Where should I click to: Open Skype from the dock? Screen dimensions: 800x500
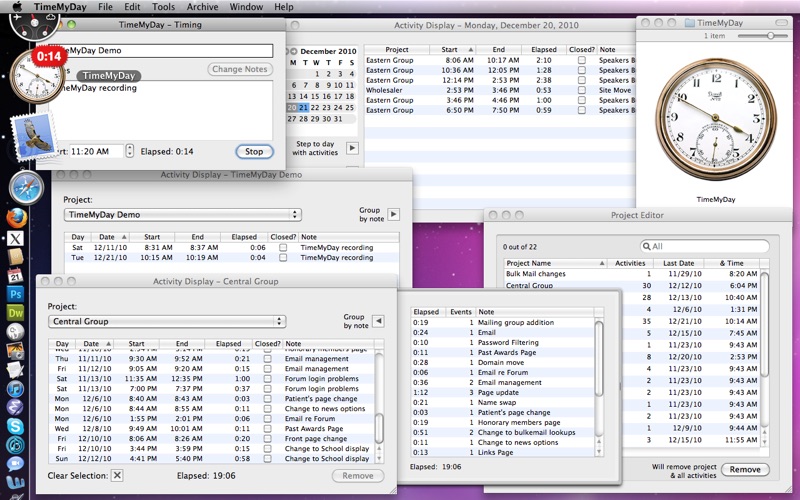pos(15,426)
